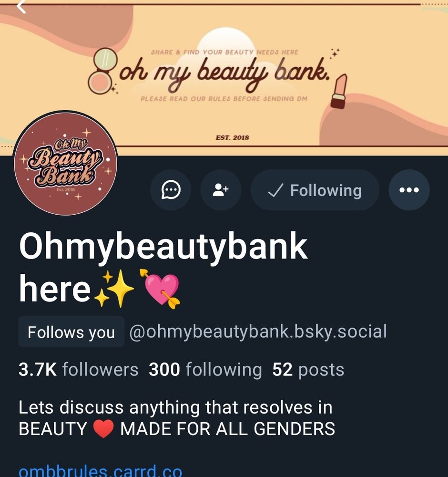Open the three-dots more options menu
This screenshot has width=448, height=477.
(409, 190)
